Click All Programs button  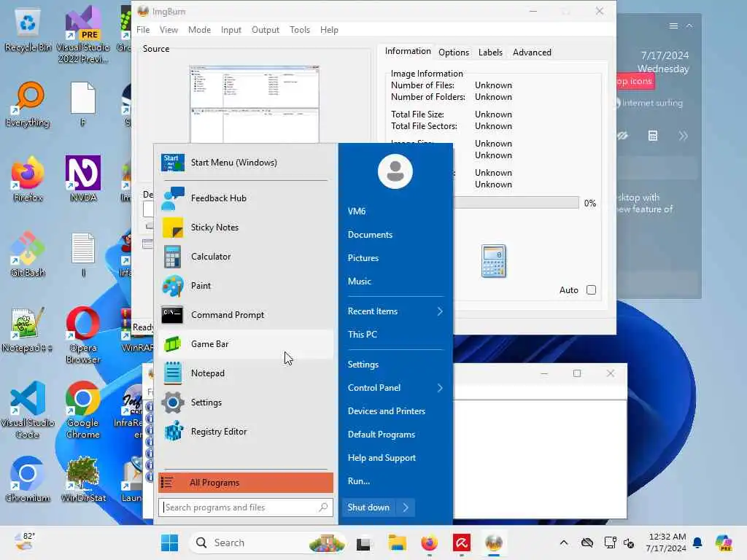coord(245,483)
